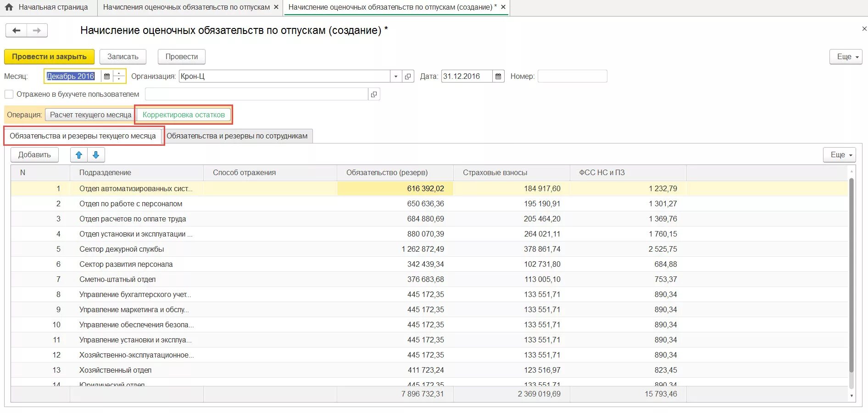Switch to Начисления оценочных обязательств по отпускам list tab

pyautogui.click(x=186, y=7)
